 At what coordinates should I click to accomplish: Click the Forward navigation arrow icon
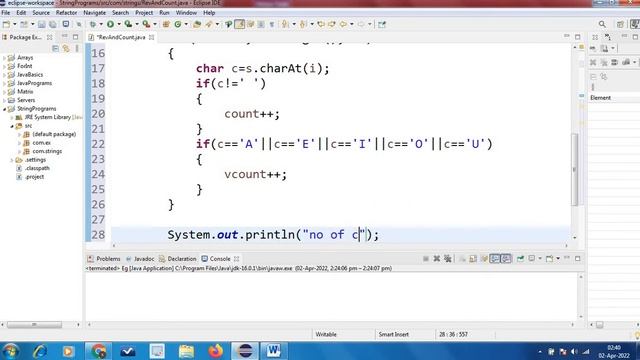click(361, 24)
